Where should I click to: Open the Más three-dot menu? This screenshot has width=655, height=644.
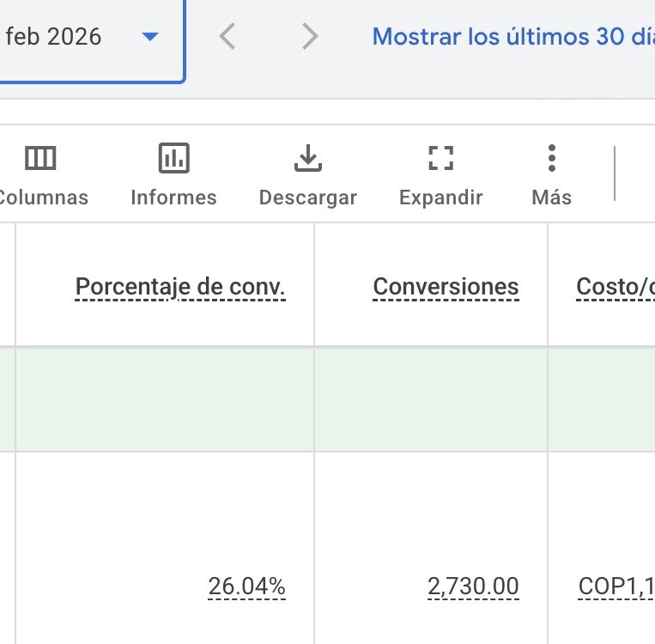pos(551,159)
